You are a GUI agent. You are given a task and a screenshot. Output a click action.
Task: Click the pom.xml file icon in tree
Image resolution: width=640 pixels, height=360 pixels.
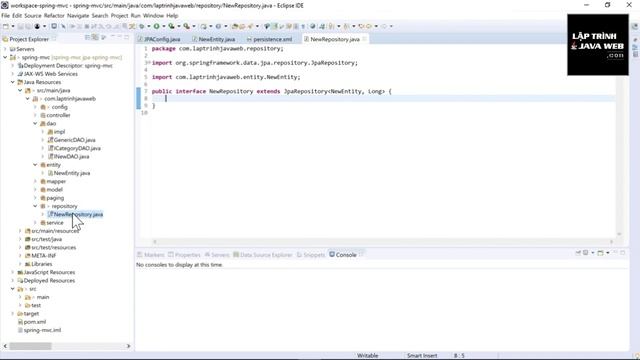pyautogui.click(x=20, y=322)
